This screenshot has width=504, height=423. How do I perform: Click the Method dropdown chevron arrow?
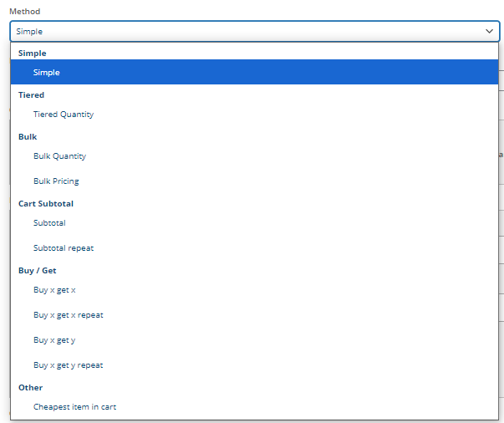[x=489, y=31]
